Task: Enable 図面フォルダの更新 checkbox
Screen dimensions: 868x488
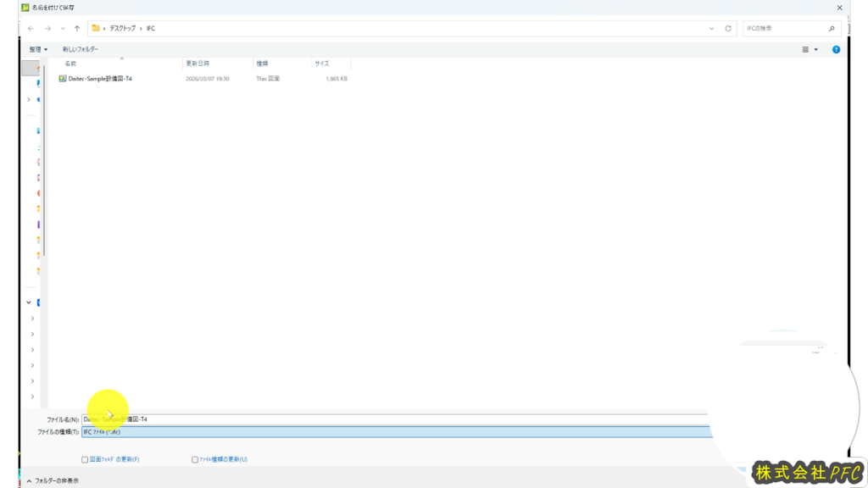Action: (x=85, y=459)
